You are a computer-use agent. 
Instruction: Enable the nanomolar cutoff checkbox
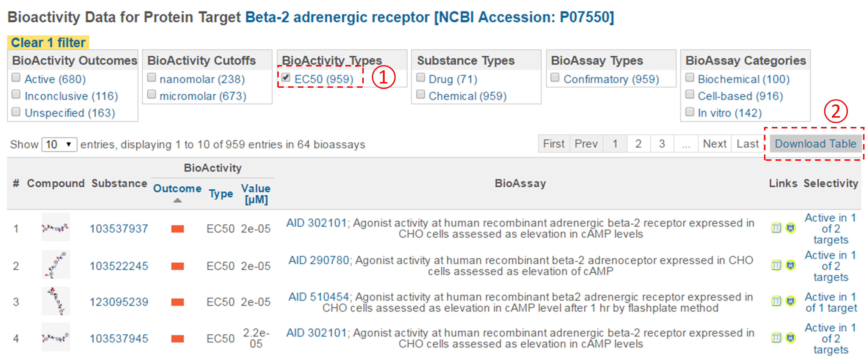point(152,77)
